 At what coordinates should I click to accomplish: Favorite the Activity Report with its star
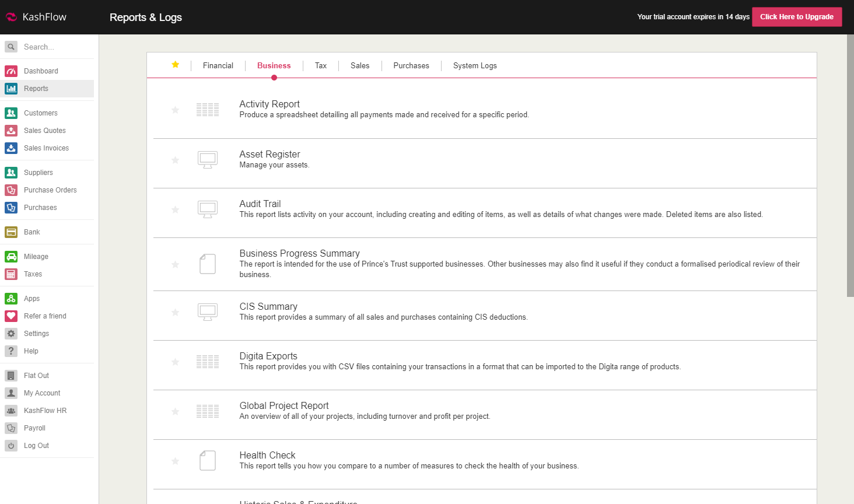point(175,110)
